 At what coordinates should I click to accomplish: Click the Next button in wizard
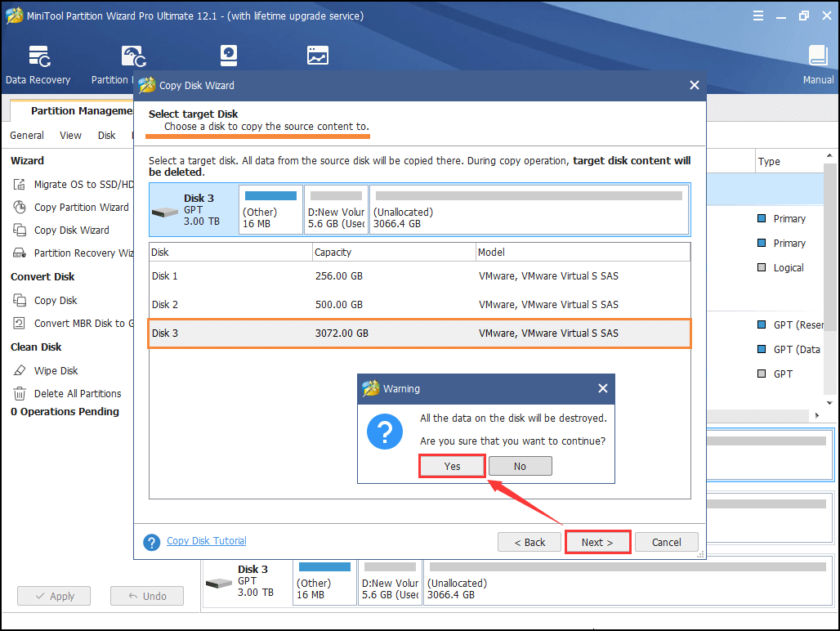pos(597,542)
